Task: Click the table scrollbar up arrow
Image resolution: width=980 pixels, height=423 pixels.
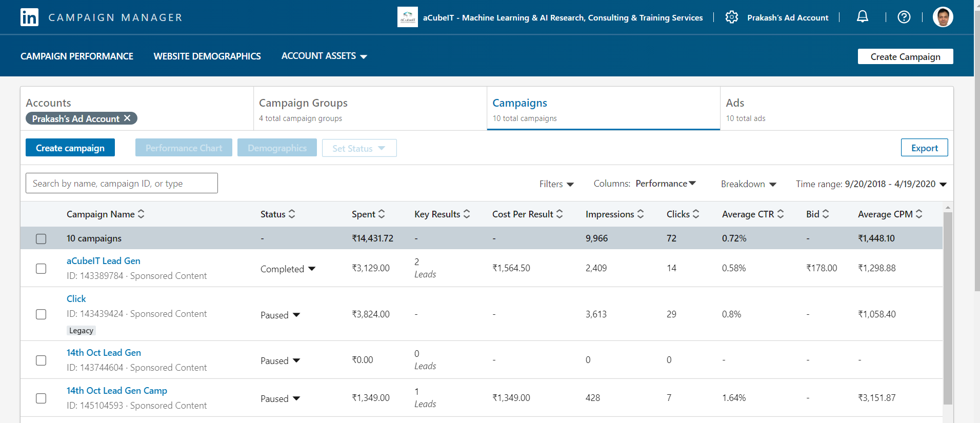Action: point(948,207)
